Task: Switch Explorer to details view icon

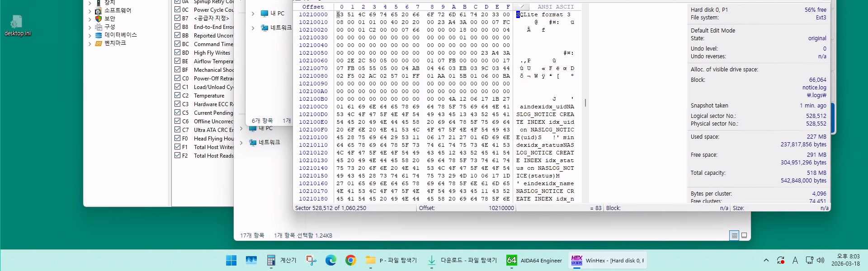Action: (x=734, y=235)
